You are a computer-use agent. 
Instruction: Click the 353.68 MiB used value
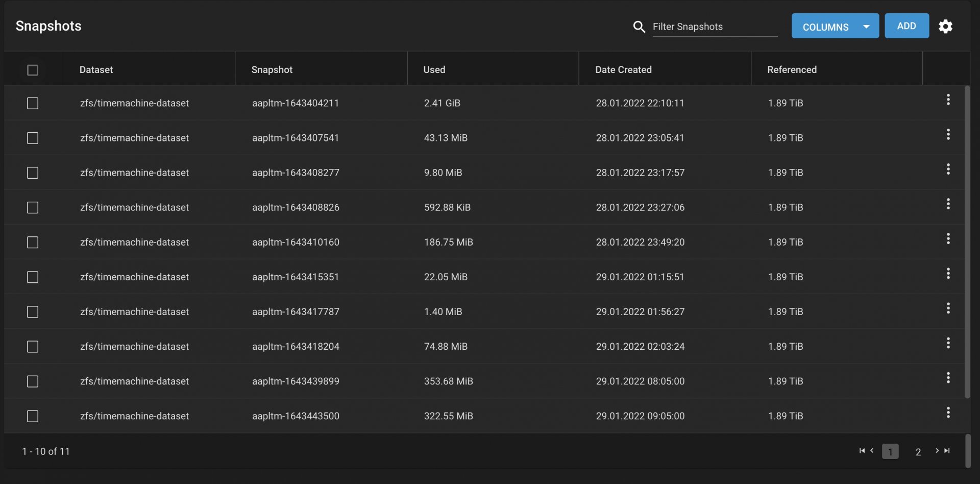point(448,381)
